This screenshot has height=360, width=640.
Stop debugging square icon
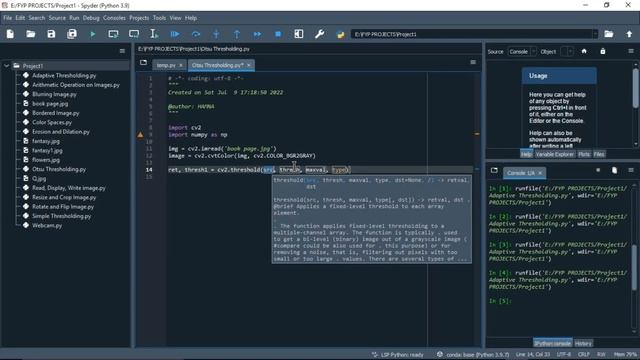tap(278, 34)
